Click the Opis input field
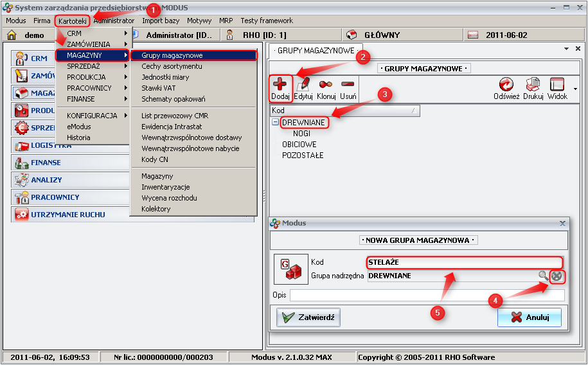The width and height of the screenshot is (588, 365). tap(427, 295)
